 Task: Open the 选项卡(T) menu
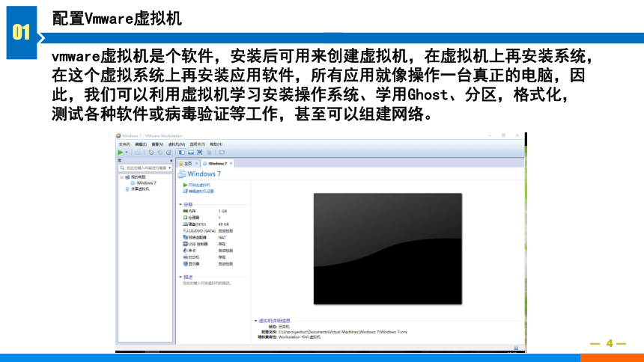point(198,144)
